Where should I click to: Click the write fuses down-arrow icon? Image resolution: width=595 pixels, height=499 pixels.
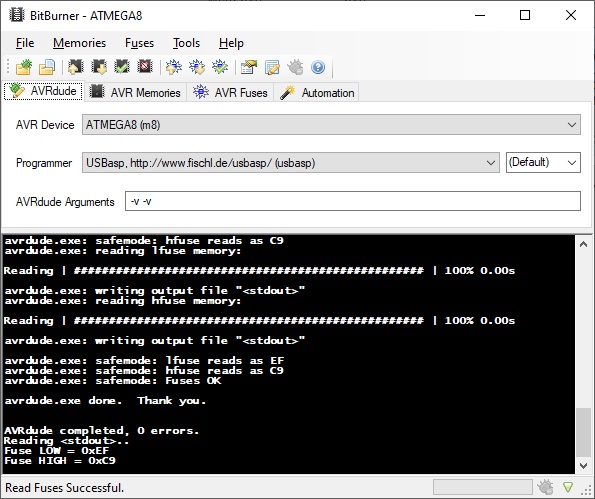click(x=197, y=67)
